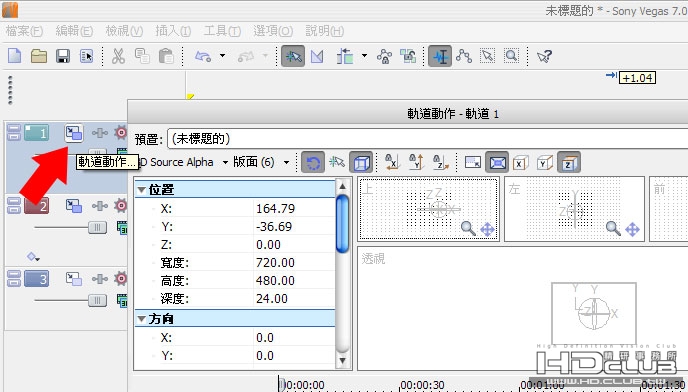Select the envelope edit tool
The width and height of the screenshot is (688, 392).
[x=464, y=56]
